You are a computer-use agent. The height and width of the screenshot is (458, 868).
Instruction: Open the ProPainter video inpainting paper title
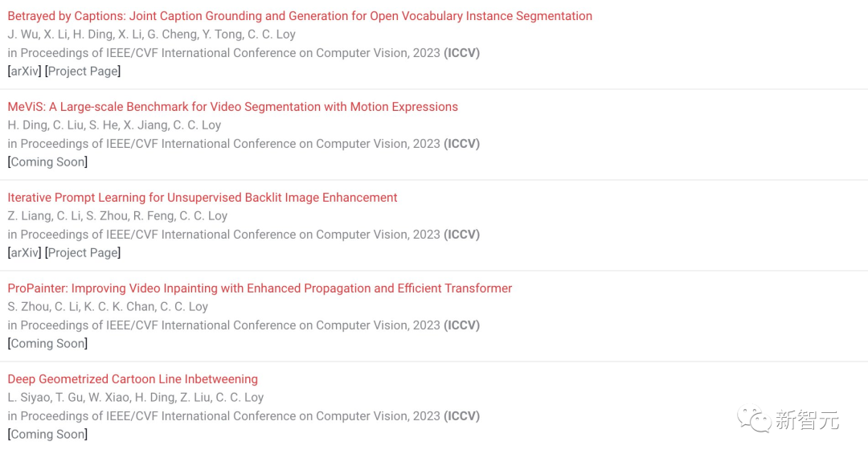coord(260,288)
